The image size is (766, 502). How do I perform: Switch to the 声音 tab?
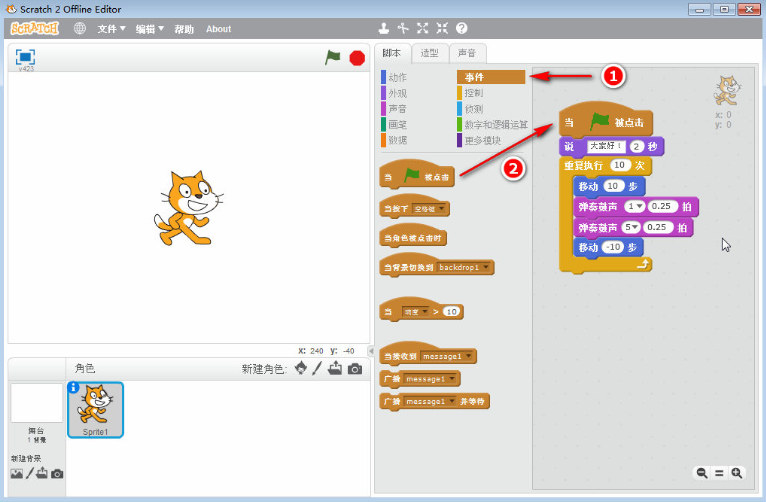point(467,53)
